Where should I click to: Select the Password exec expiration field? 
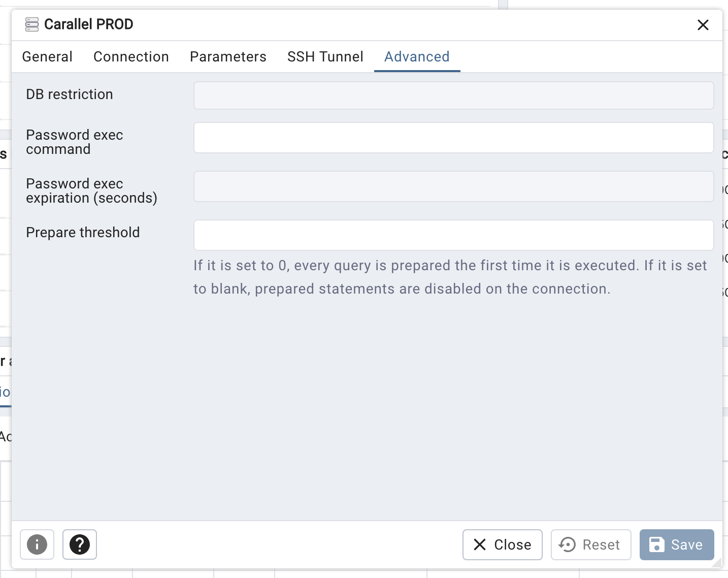tap(453, 186)
